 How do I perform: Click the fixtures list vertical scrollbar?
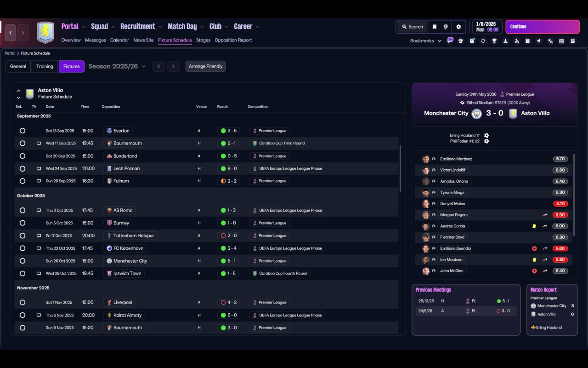tap(400, 169)
